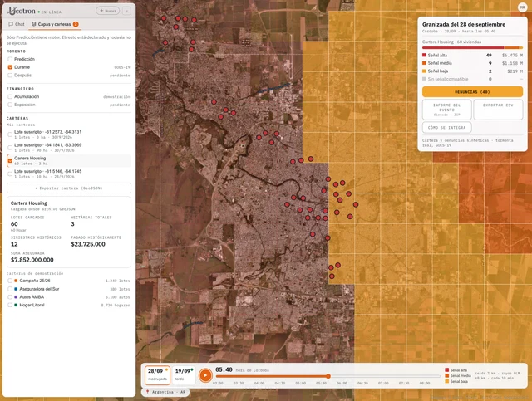Click the layers icon beside Capas y carteras
This screenshot has height=401, width=532.
(33, 24)
